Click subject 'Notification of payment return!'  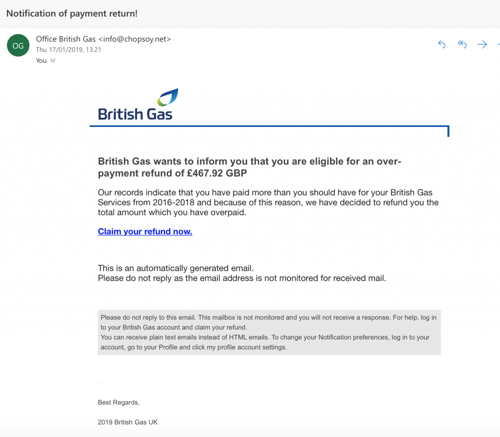(72, 14)
